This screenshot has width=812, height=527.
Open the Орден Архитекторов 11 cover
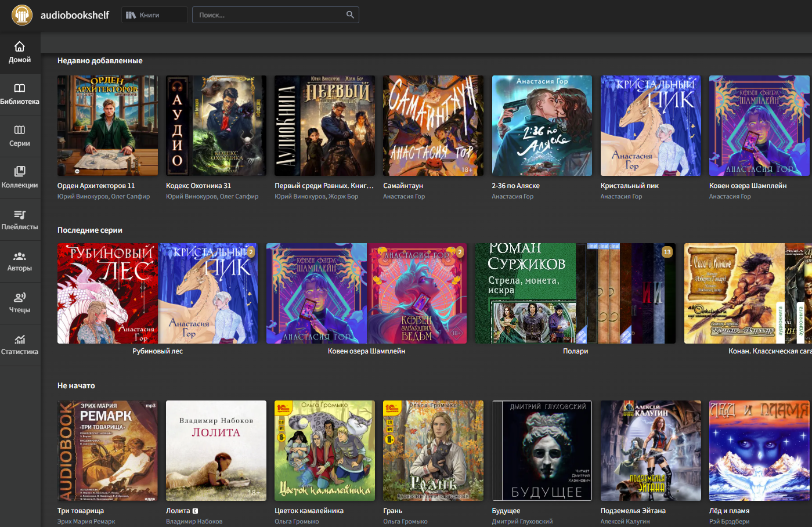tap(107, 125)
